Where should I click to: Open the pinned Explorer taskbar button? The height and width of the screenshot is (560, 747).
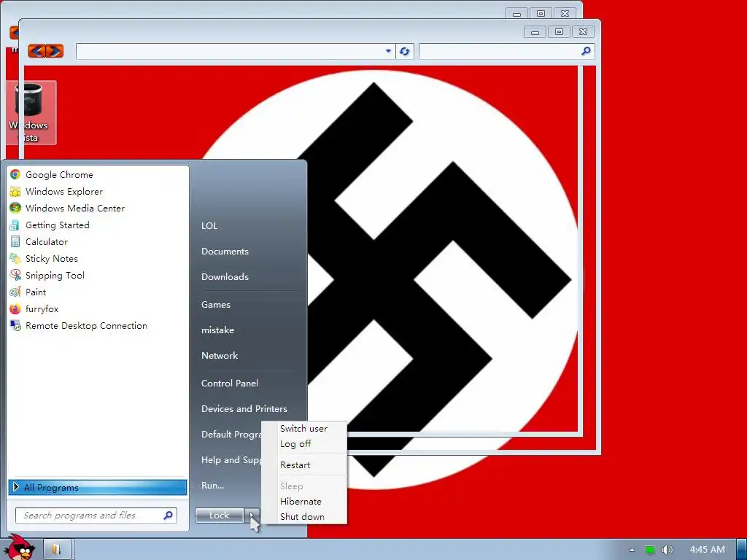click(57, 549)
